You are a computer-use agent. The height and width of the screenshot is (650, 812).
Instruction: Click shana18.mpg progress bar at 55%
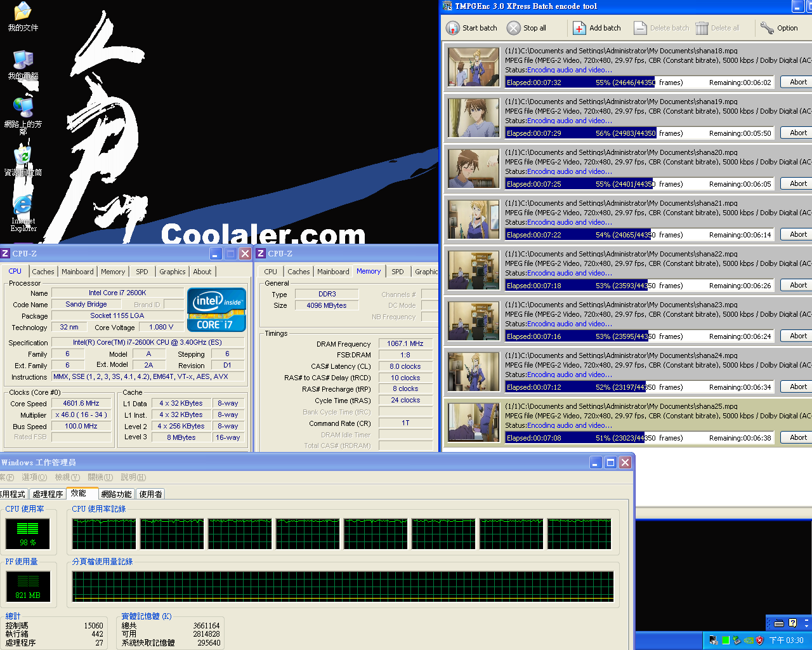point(639,83)
